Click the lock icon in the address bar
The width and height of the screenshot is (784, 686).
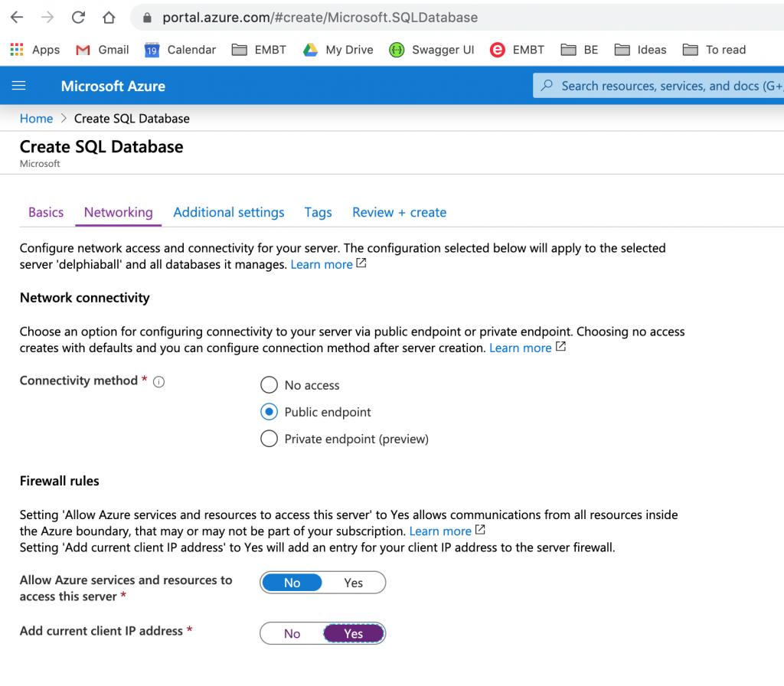pos(147,18)
